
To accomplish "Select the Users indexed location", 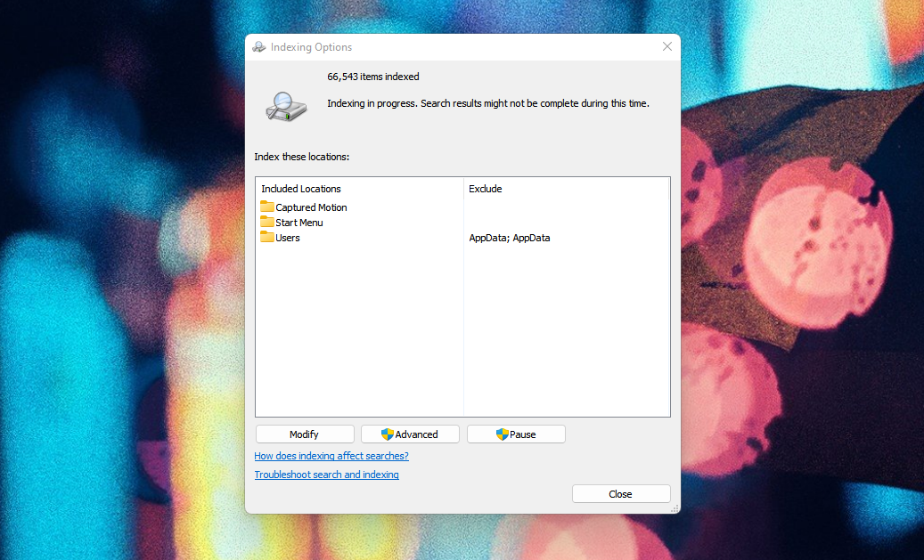I will (x=287, y=238).
